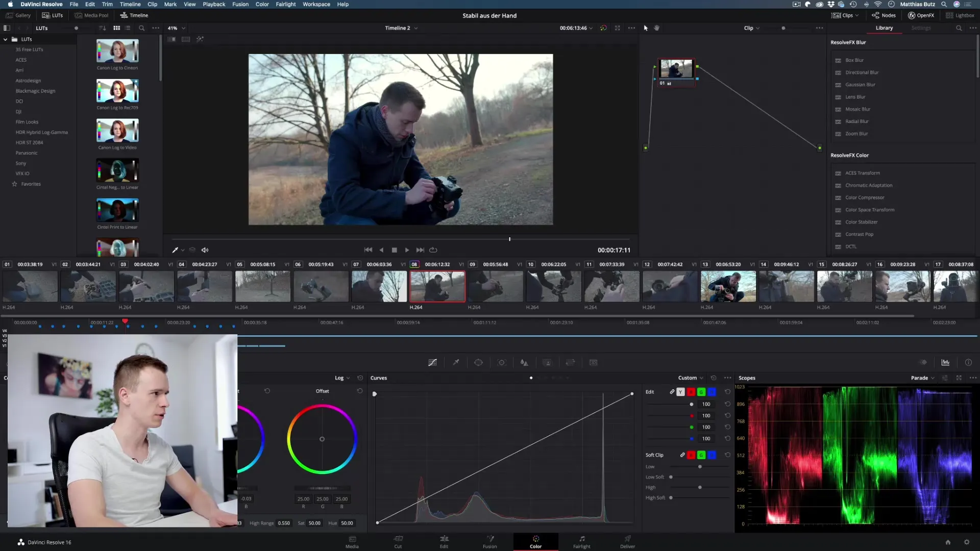The image size is (980, 551).
Task: Open the 3D stereoscopic palette icon
Action: [593, 362]
